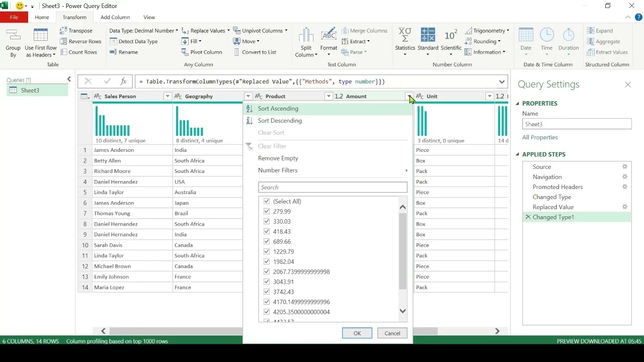This screenshot has width=644, height=362.
Task: Open the Format text tool
Action: point(329,40)
